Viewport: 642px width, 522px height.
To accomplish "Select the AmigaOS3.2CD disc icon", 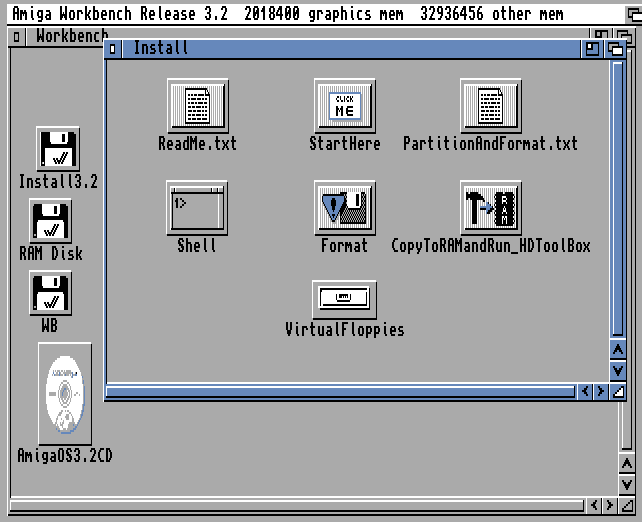I will (x=65, y=394).
